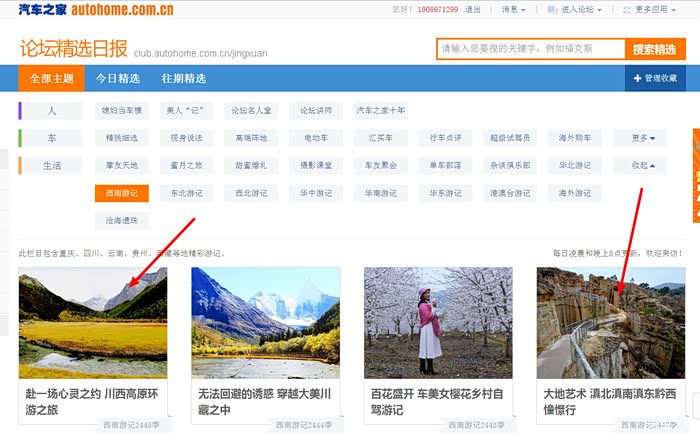Open the 高端阵地 topic
Image resolution: width=700 pixels, height=435 pixels.
[251, 138]
